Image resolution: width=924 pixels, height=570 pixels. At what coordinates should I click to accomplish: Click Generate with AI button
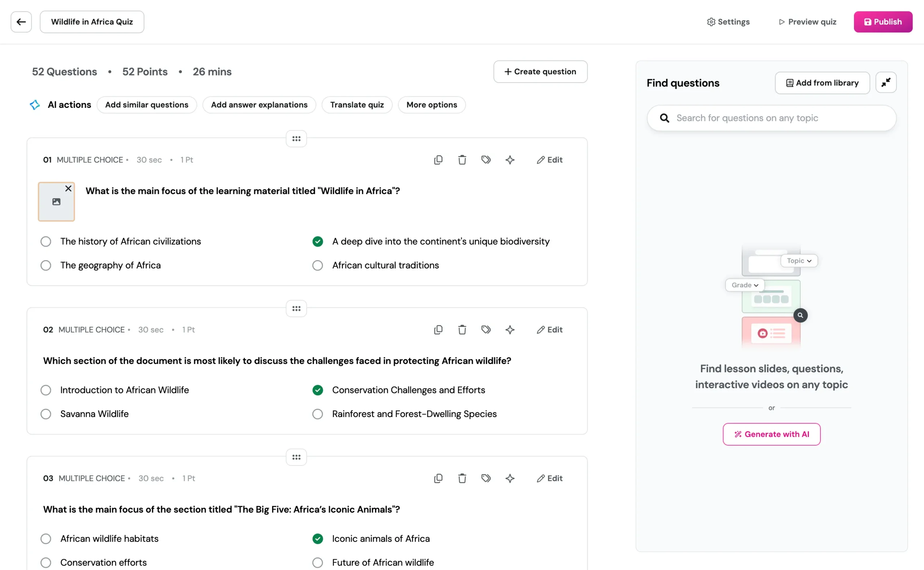771,434
